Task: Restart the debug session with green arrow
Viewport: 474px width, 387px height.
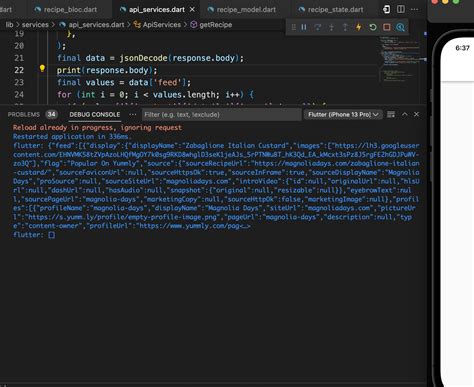Action: click(x=373, y=27)
